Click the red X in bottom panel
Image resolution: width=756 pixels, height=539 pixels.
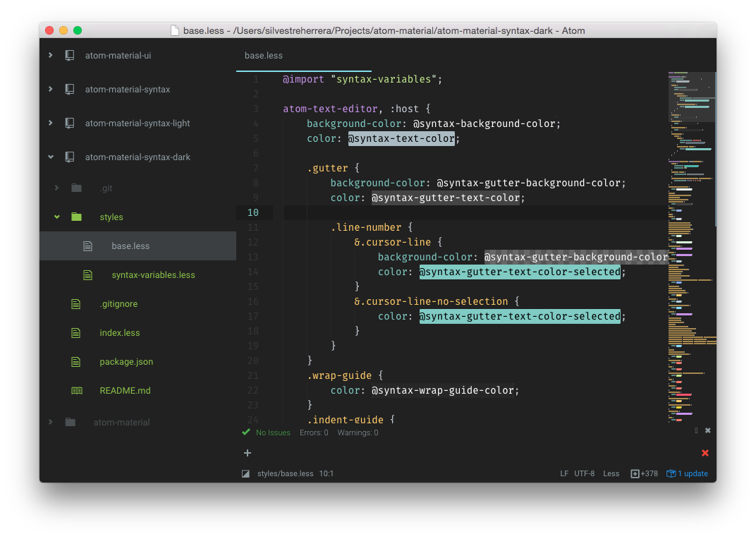coord(705,453)
